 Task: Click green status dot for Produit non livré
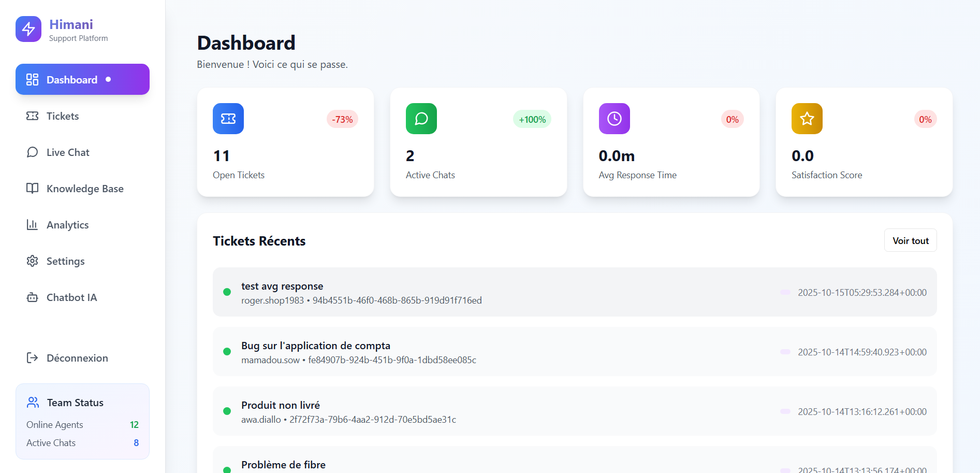[227, 411]
